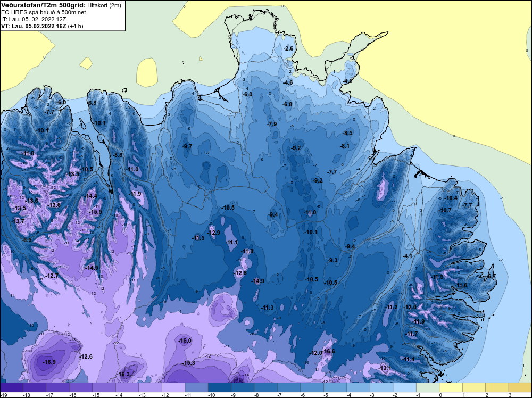Click the -8.8 temperature label
The width and height of the screenshot is (532, 398).
pyautogui.click(x=118, y=155)
